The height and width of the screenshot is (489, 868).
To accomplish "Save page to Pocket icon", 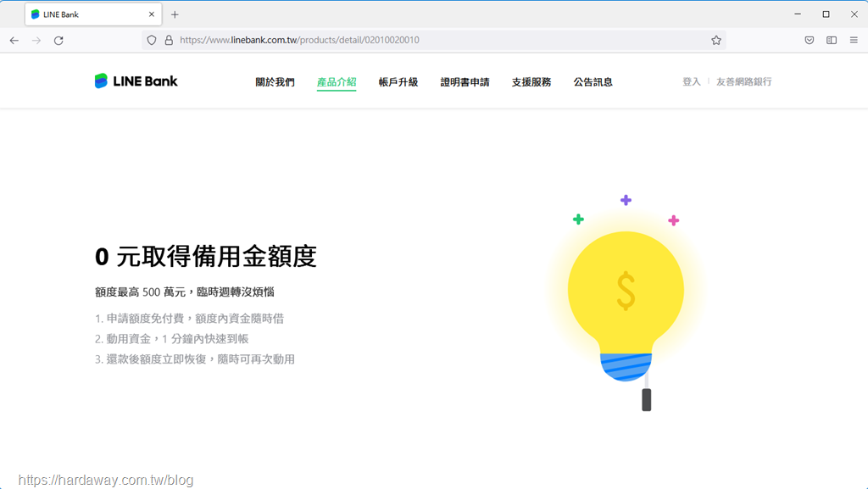I will click(810, 40).
